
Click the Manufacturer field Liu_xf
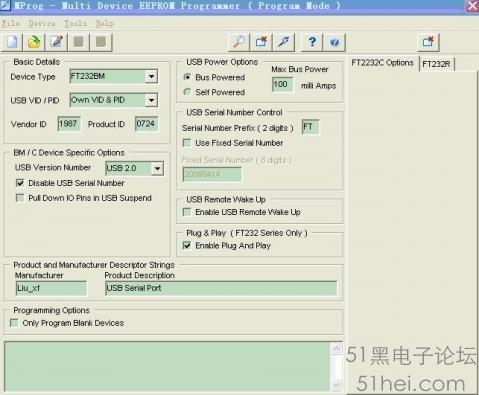(51, 288)
